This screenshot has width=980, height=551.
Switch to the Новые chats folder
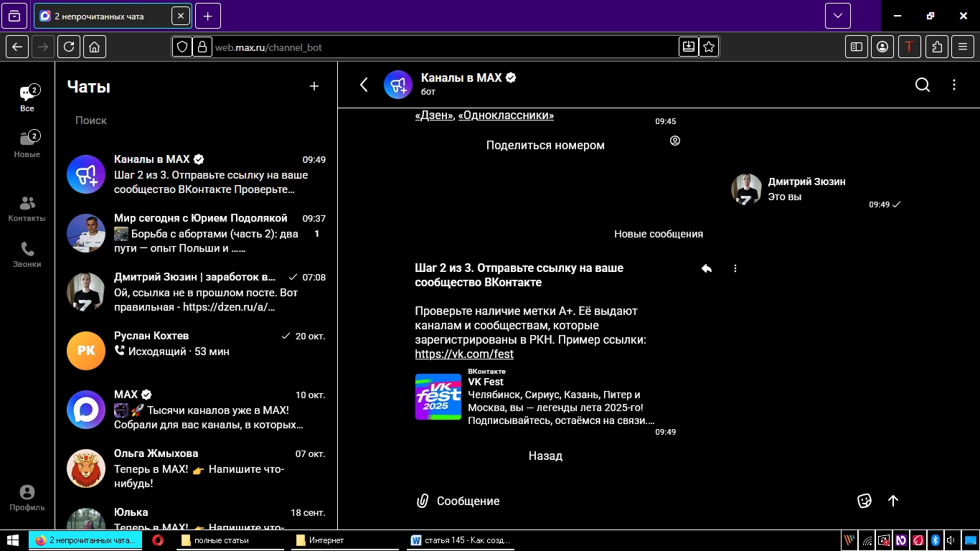[27, 144]
